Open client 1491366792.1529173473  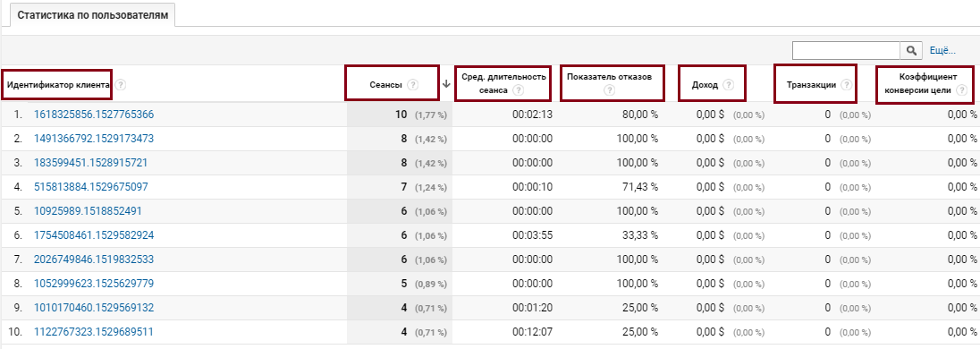click(x=94, y=138)
